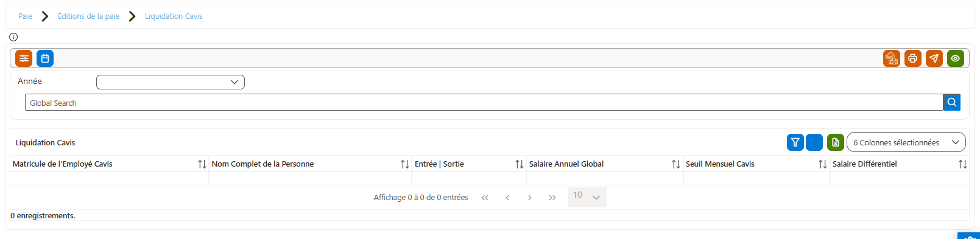This screenshot has width=980, height=239.
Task: Click the paper plane send icon
Action: tap(934, 58)
